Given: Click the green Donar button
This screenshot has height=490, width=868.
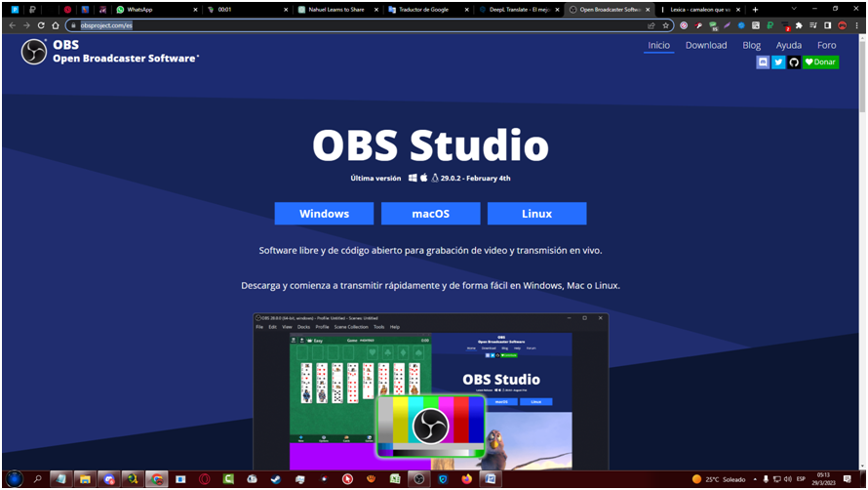Looking at the screenshot, I should 820,62.
